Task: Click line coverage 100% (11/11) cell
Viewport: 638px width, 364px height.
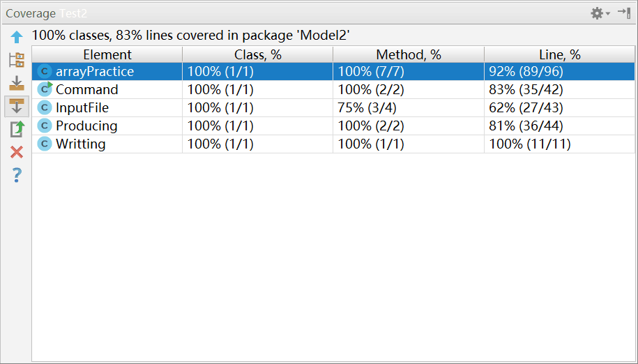Action: pyautogui.click(x=559, y=144)
